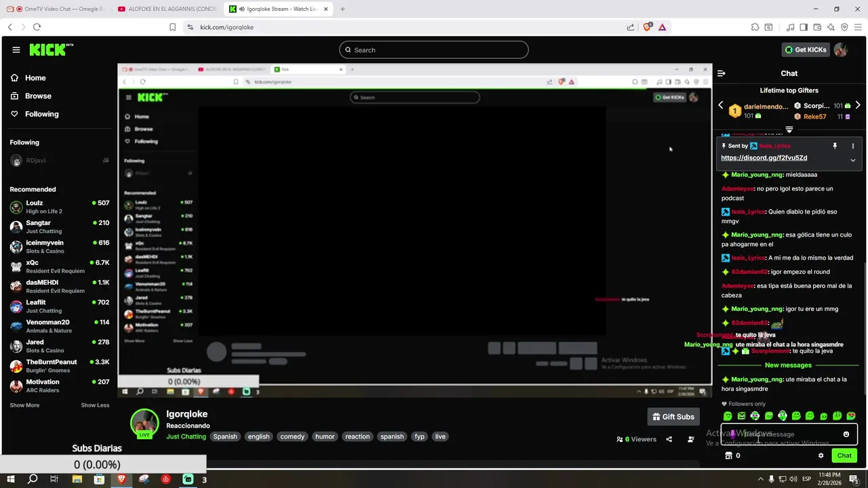Open TheBurntPeanut recommended channel
This screenshot has height=488, width=868.
point(60,366)
